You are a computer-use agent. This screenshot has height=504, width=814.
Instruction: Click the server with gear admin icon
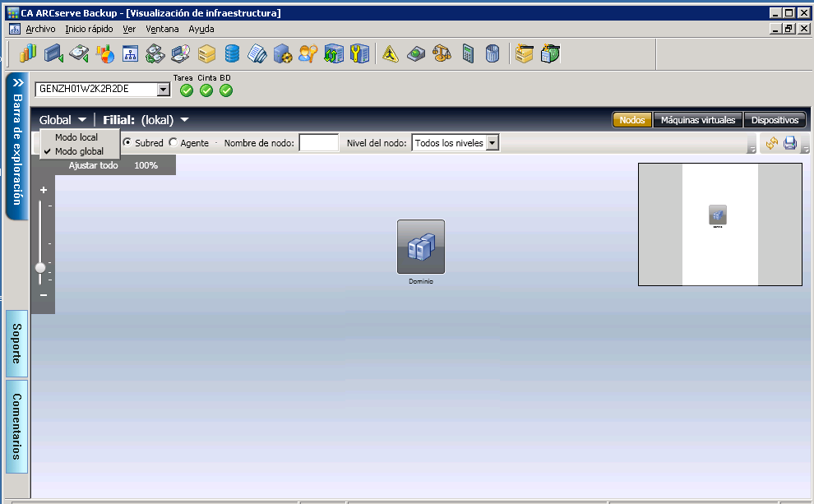pos(283,53)
